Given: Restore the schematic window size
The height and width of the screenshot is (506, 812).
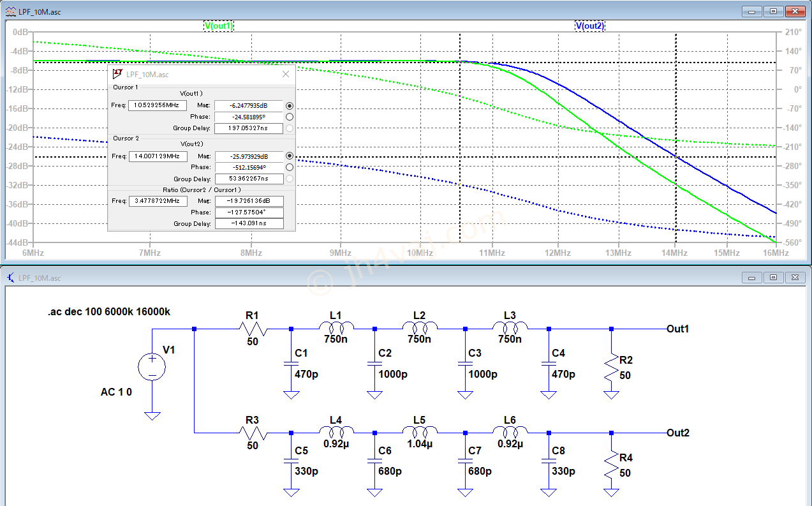Looking at the screenshot, I should 773,278.
